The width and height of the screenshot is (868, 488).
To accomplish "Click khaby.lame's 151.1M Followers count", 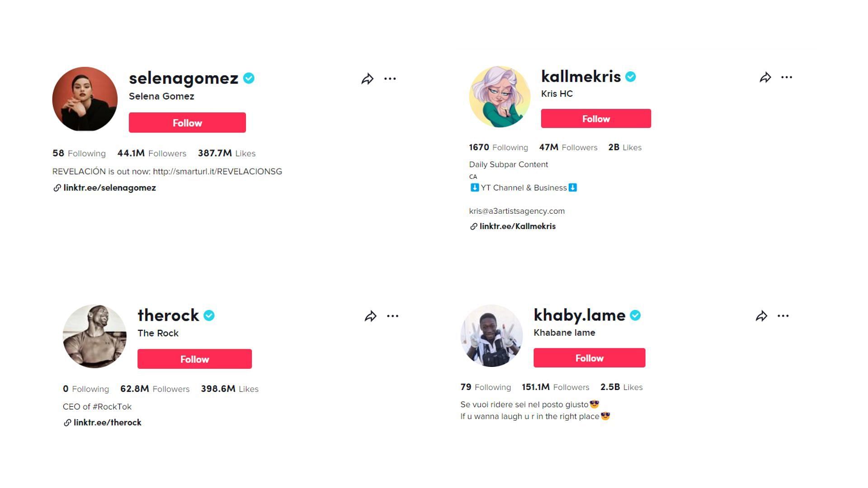I will [555, 387].
